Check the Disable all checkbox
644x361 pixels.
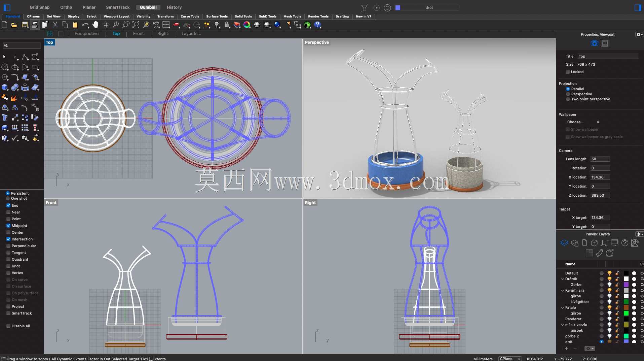tap(8, 326)
